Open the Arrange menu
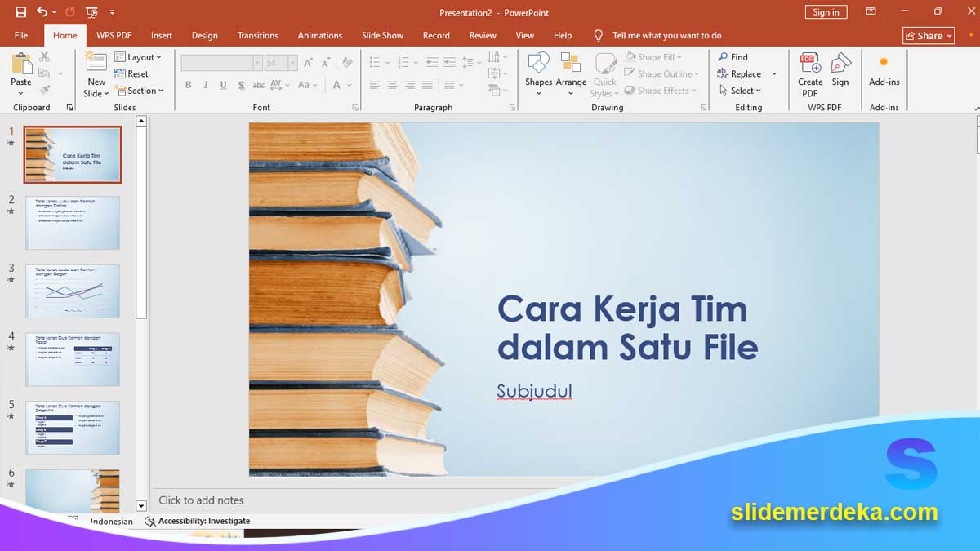 coord(571,73)
